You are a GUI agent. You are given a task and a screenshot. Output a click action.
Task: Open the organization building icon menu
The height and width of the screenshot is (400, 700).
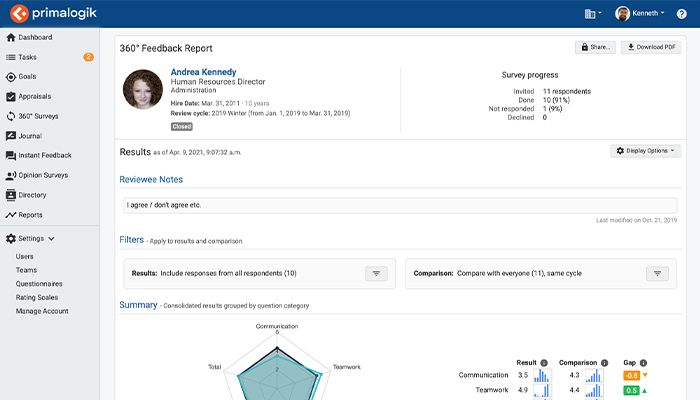coord(593,14)
